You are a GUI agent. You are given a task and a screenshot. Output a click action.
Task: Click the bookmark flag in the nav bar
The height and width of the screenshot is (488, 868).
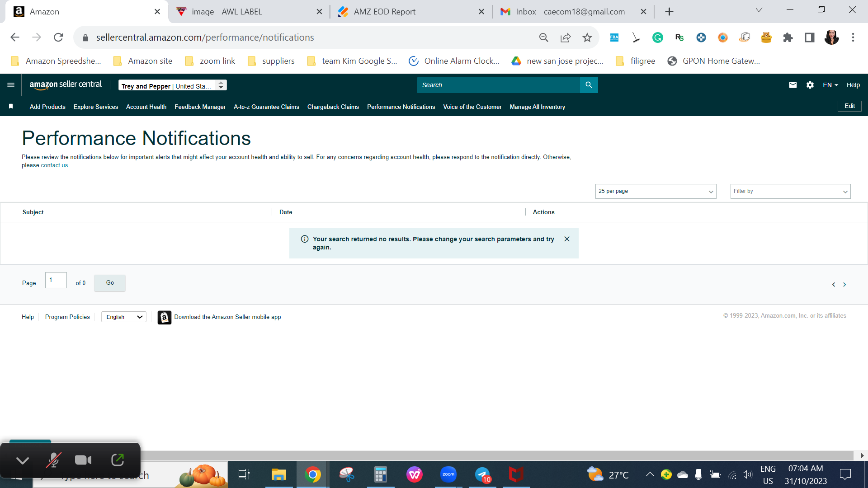coord(11,107)
